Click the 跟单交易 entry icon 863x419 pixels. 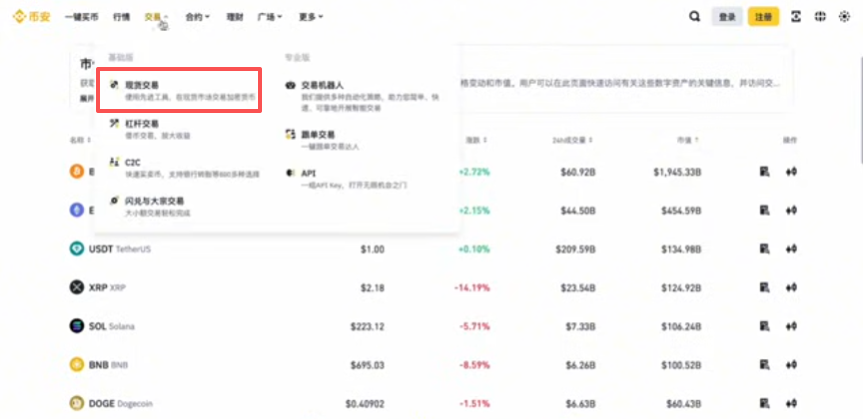pos(291,134)
